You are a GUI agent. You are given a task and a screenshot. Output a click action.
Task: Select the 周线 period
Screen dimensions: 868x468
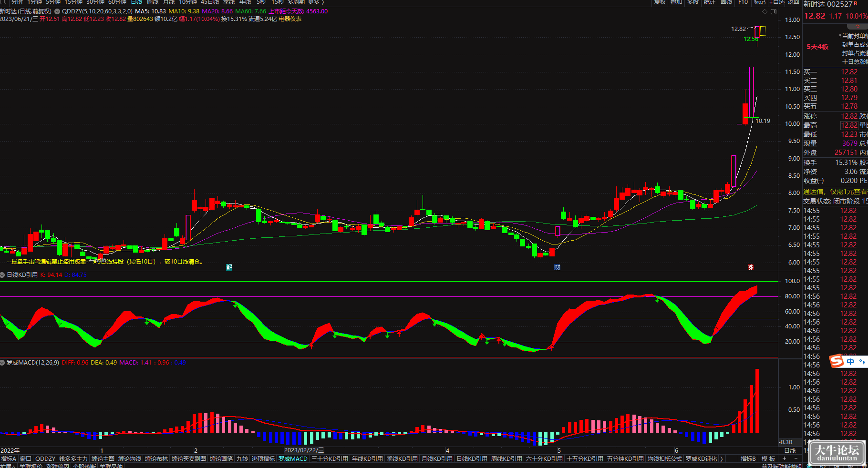pos(152,2)
